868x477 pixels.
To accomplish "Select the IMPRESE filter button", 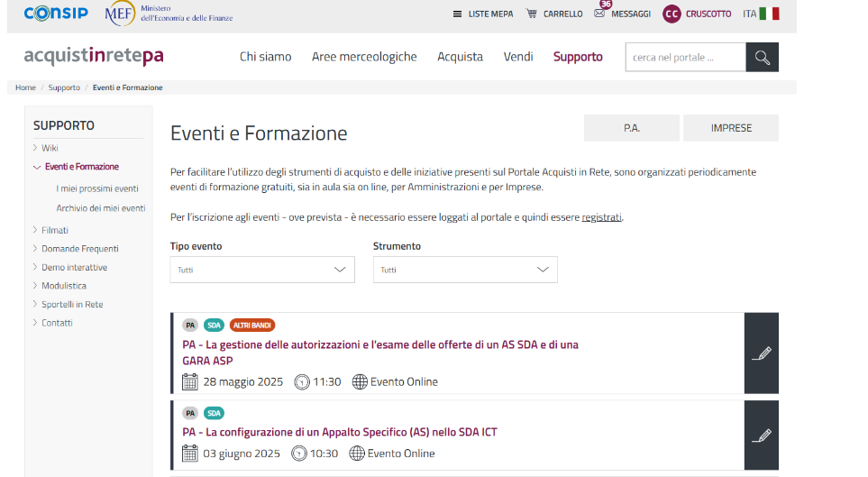I will 731,128.
